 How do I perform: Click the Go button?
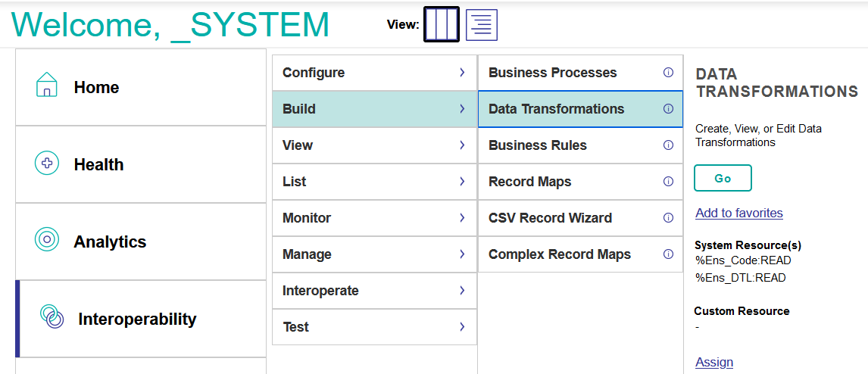point(723,178)
